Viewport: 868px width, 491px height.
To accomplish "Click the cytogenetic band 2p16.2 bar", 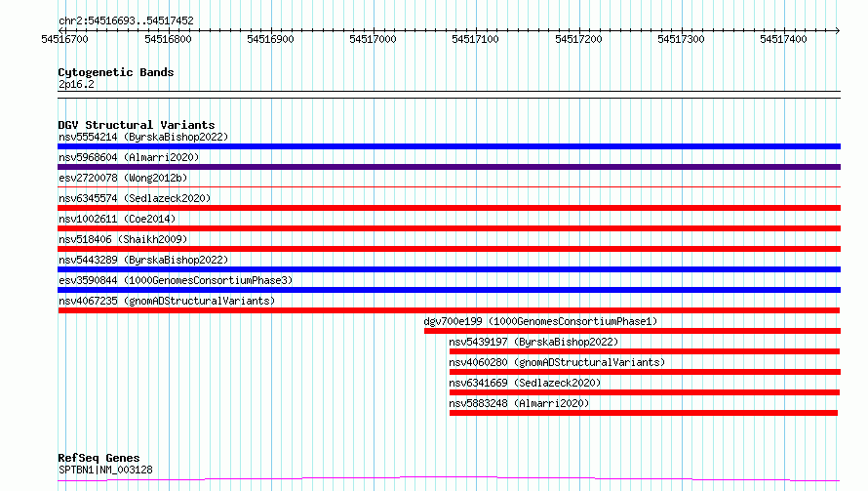I will (449, 95).
